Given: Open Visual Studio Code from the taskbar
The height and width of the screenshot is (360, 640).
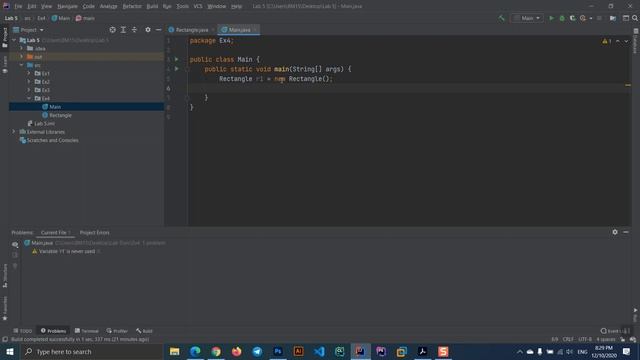Looking at the screenshot, I should (x=319, y=351).
